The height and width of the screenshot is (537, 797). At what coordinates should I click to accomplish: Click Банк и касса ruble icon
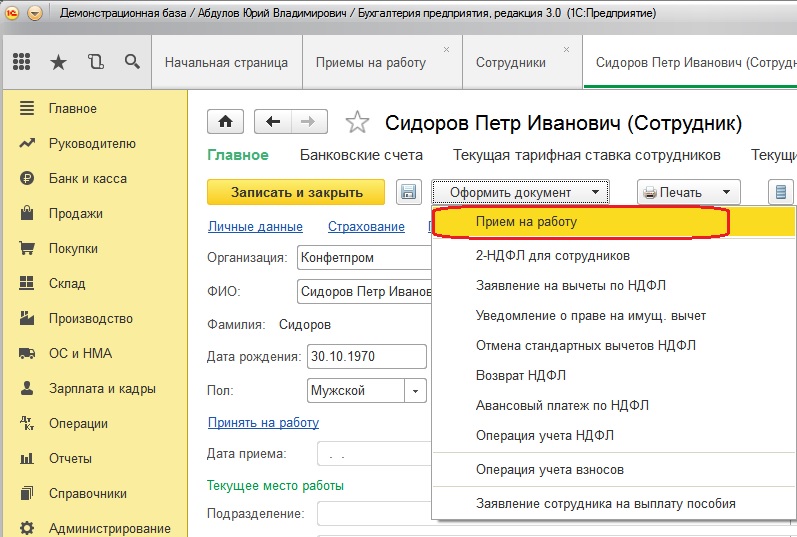click(x=27, y=178)
